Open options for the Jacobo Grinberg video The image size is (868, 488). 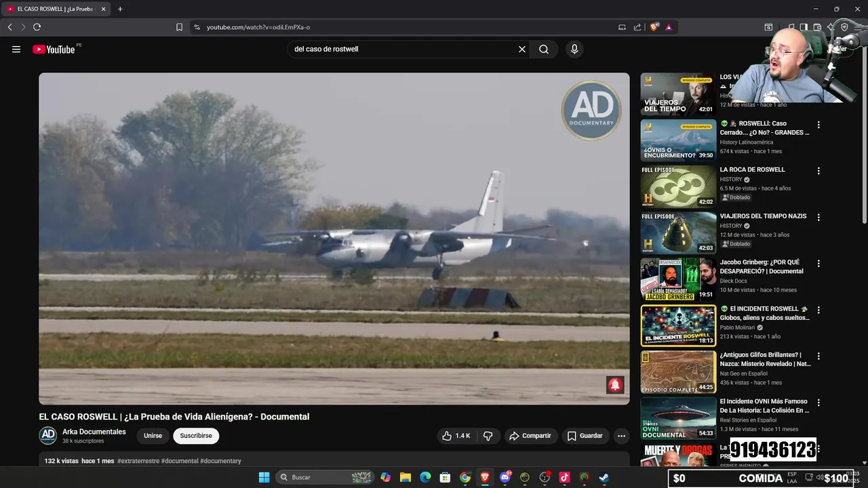point(818,263)
